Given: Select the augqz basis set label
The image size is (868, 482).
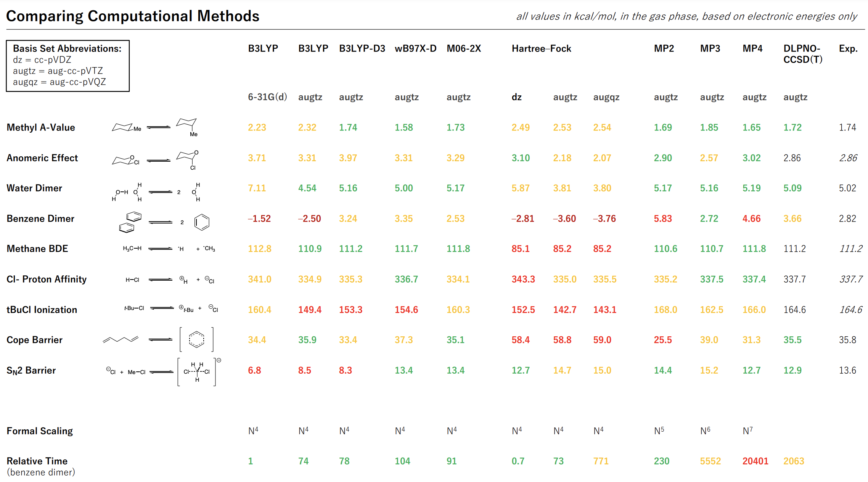Looking at the screenshot, I should click(606, 97).
